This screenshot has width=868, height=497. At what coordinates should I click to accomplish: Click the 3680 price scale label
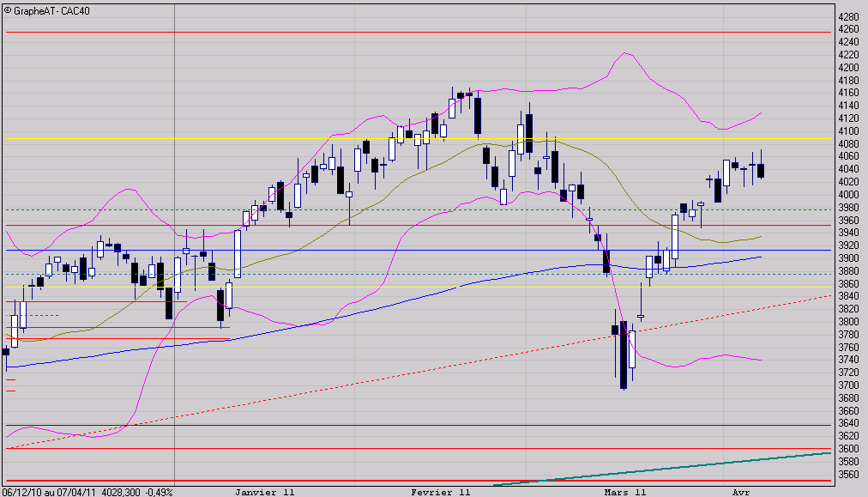pos(848,397)
